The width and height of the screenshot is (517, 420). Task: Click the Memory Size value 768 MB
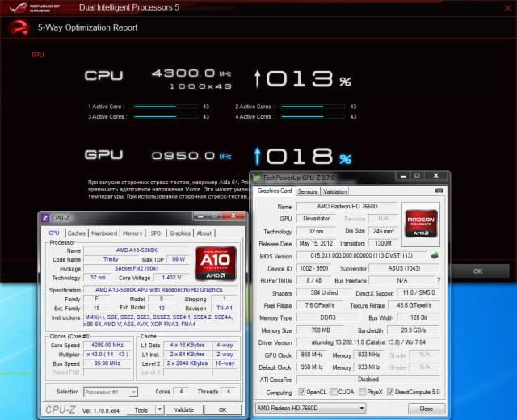321,330
